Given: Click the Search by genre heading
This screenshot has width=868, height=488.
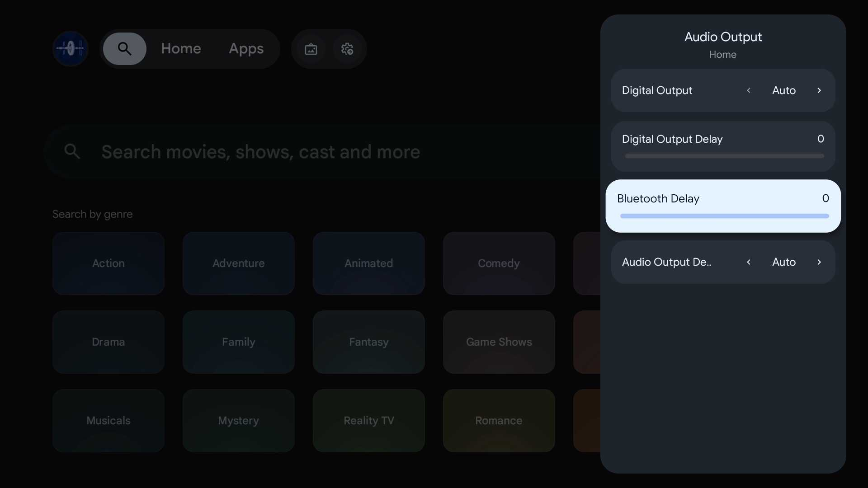Looking at the screenshot, I should (x=92, y=214).
